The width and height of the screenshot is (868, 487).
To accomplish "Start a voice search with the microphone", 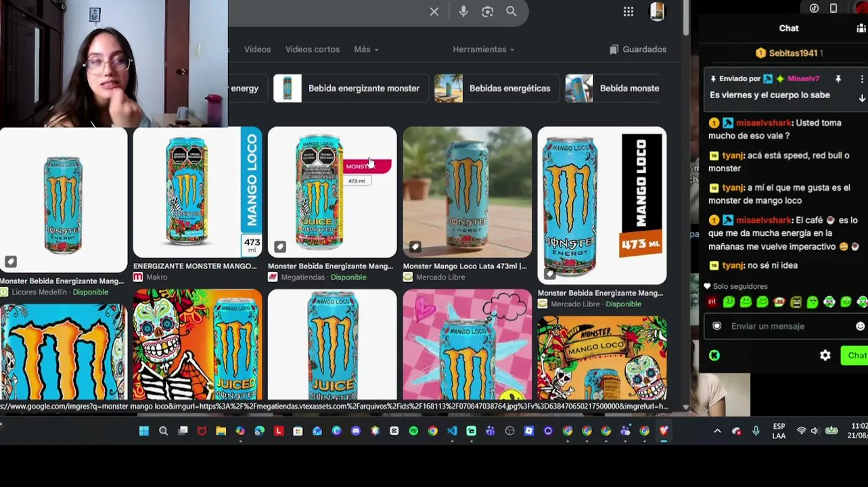I will tap(463, 11).
